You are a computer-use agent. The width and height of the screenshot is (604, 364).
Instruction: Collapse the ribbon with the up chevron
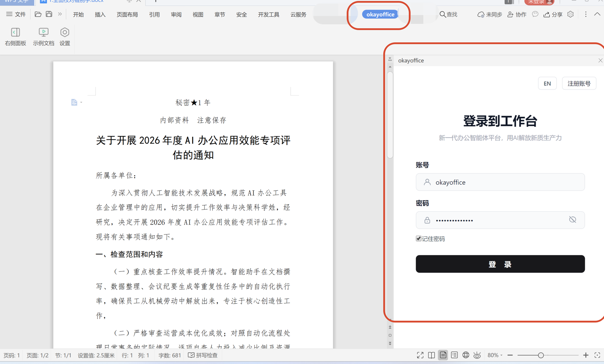coord(597,14)
